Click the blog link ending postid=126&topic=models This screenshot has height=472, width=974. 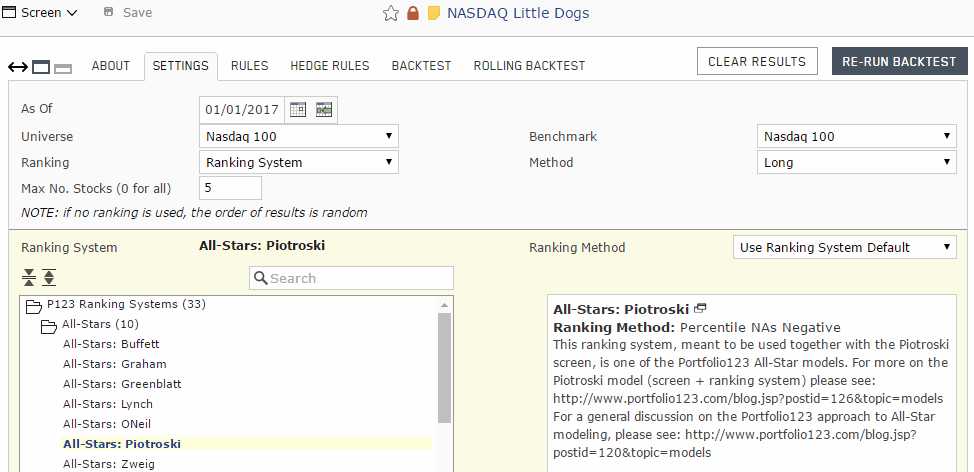[x=748, y=398]
